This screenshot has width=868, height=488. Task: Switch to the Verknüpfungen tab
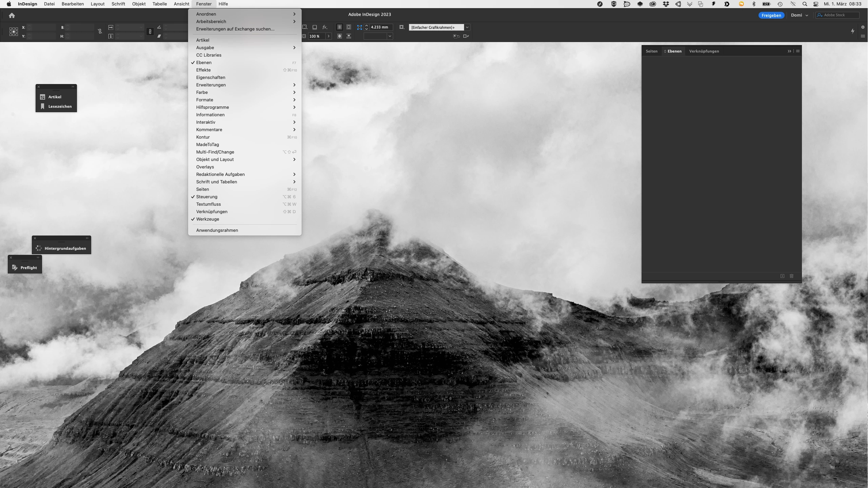(704, 51)
